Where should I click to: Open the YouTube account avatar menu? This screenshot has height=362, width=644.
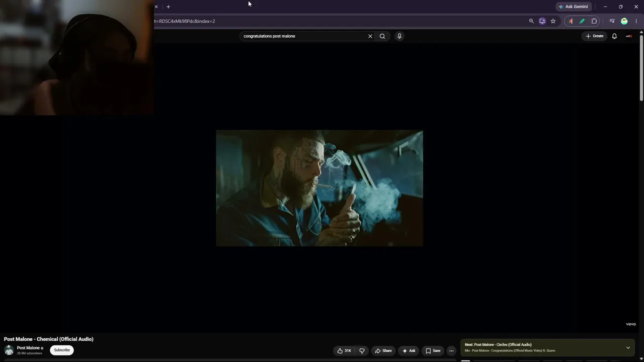pos(629,36)
